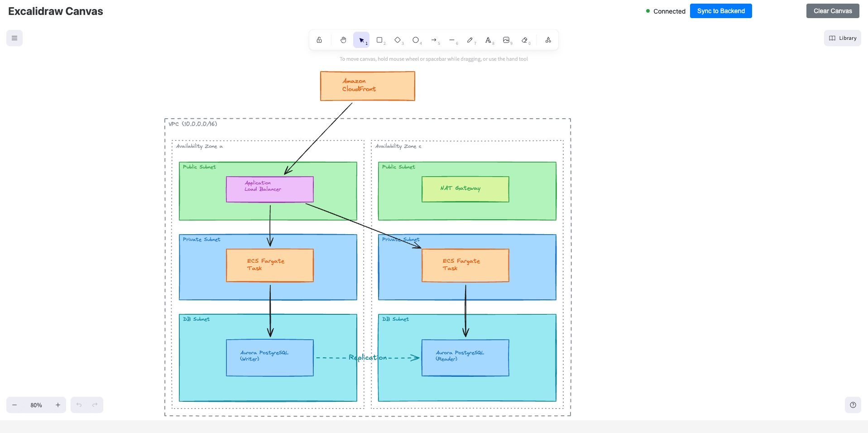The height and width of the screenshot is (433, 868).
Task: Click the Aurora PostgreSQL (Writer) box
Action: 270,358
